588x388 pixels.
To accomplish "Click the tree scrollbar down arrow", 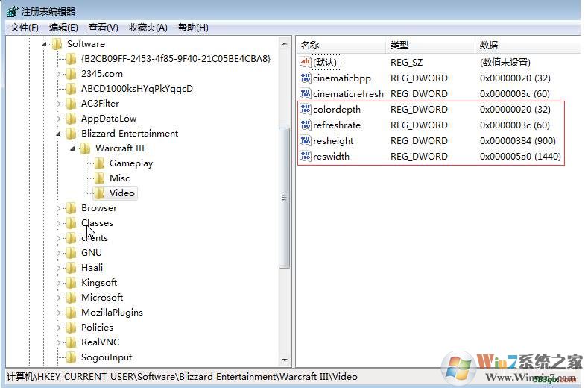I will [285, 360].
